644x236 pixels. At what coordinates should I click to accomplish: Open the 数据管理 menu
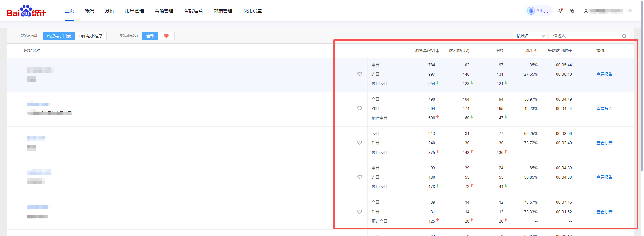(x=223, y=11)
